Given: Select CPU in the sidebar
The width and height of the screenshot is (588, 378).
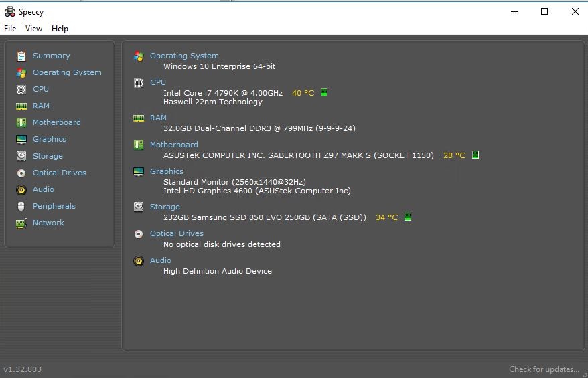Looking at the screenshot, I should pyautogui.click(x=40, y=89).
